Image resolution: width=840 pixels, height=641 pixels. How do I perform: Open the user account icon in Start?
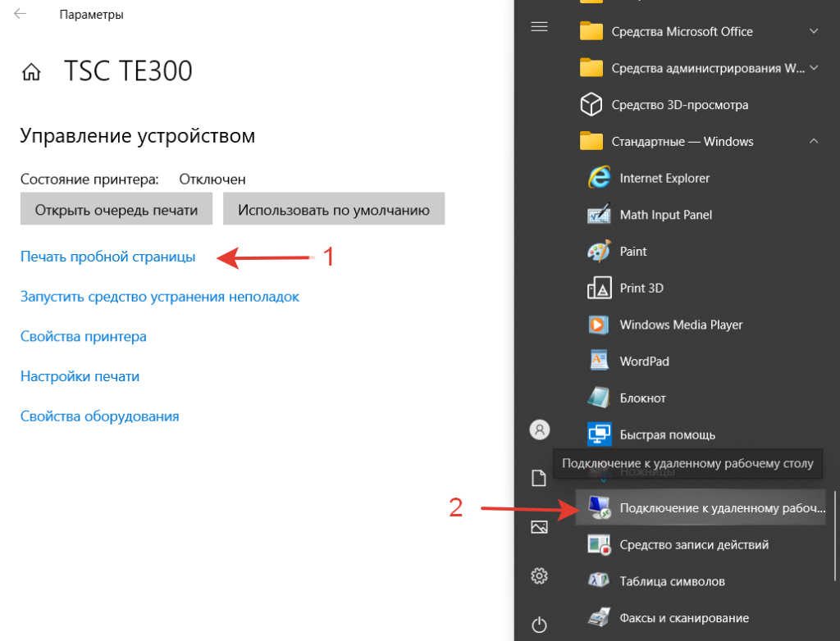(x=540, y=430)
